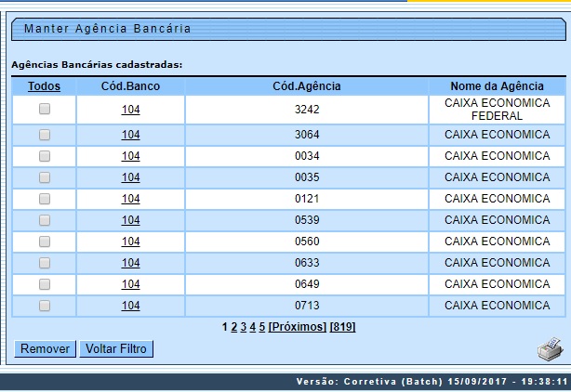Go to page 2 of results
Image resolution: width=571 pixels, height=392 pixels.
[x=233, y=327]
